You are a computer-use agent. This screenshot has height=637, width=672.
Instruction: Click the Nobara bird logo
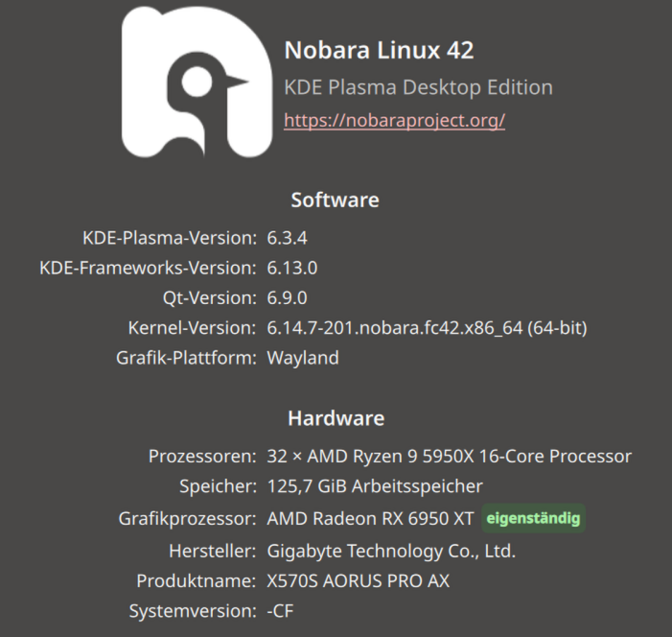coord(197,82)
